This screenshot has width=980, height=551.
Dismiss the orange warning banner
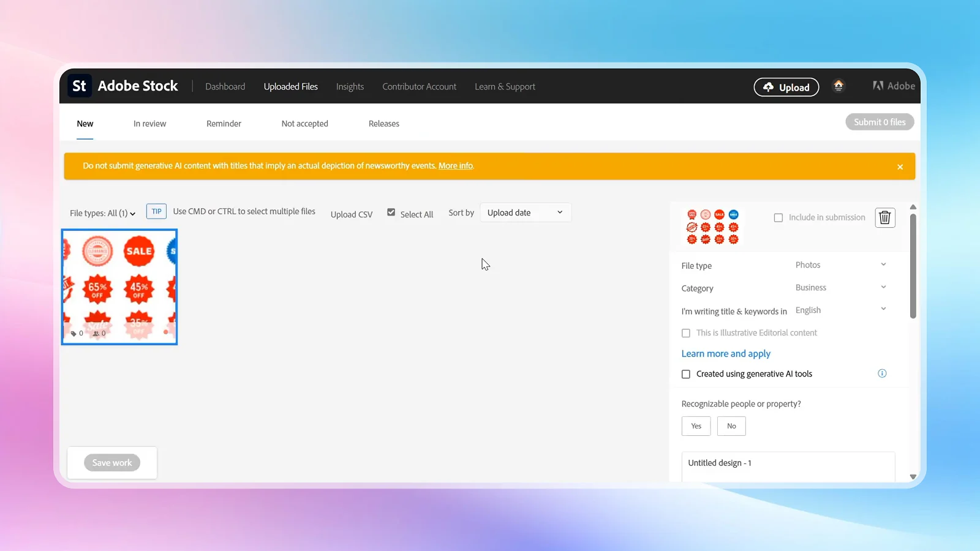coord(900,167)
